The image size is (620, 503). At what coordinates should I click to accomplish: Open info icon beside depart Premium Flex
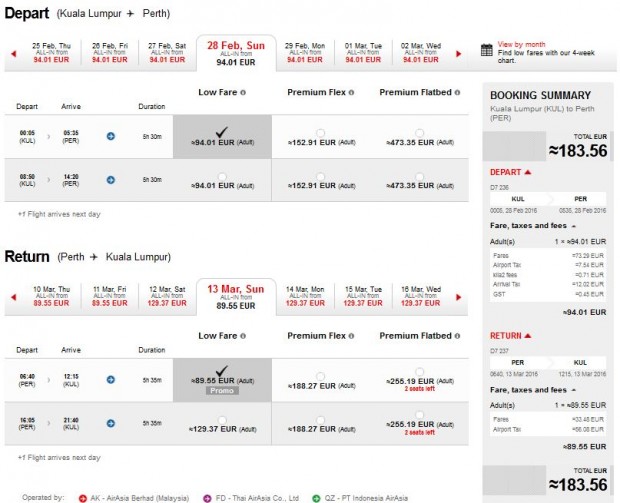351,93
